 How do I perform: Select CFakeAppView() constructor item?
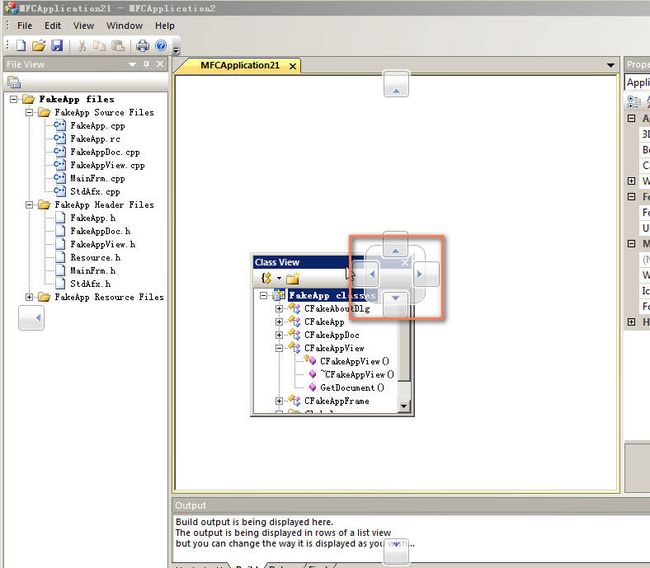click(x=354, y=362)
